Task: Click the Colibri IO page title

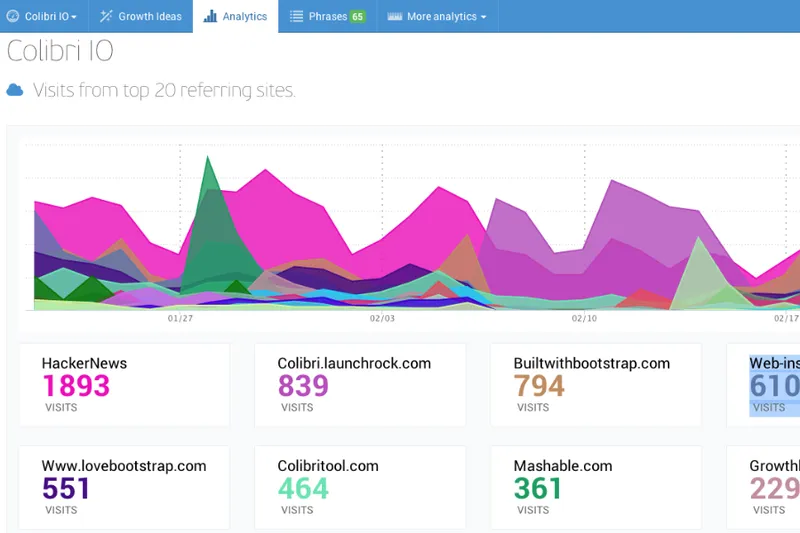Action: point(60,50)
